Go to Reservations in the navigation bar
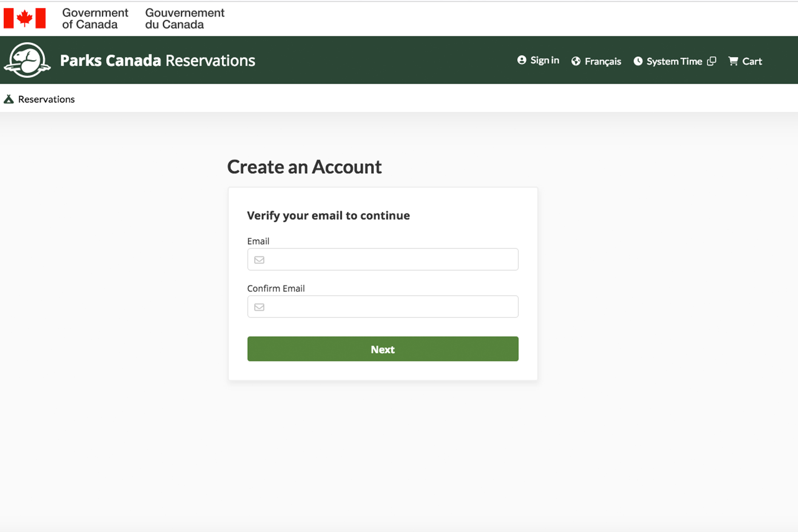798x532 pixels. click(46, 99)
